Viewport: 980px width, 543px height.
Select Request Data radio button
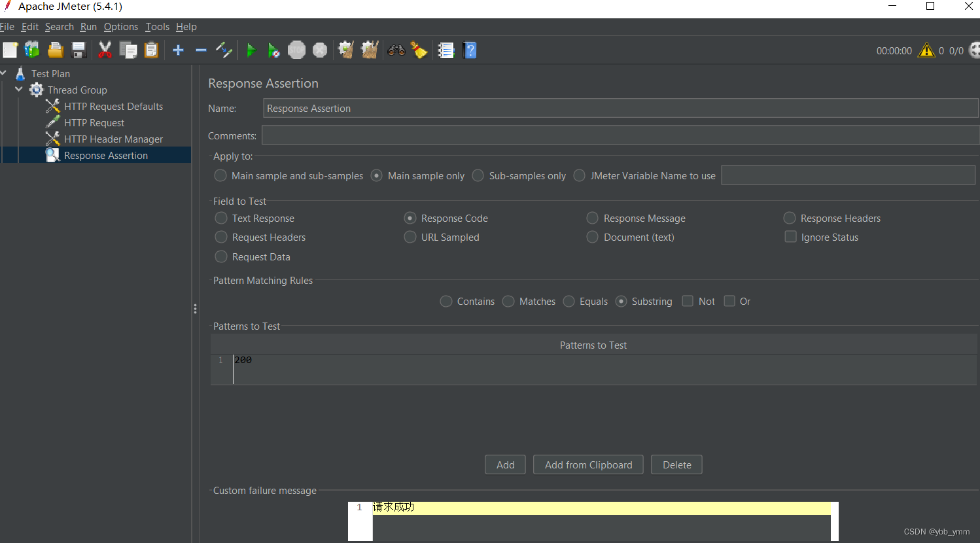[x=221, y=256]
